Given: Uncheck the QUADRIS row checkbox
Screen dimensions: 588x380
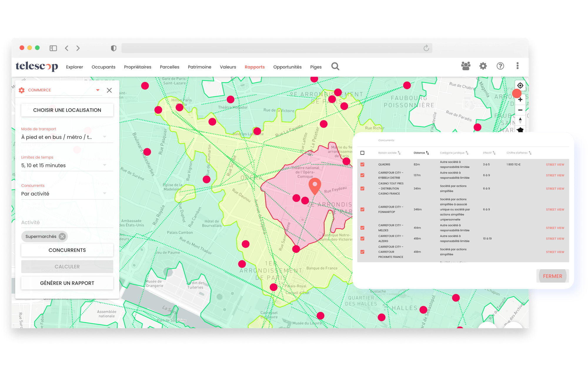Looking at the screenshot, I should [362, 164].
